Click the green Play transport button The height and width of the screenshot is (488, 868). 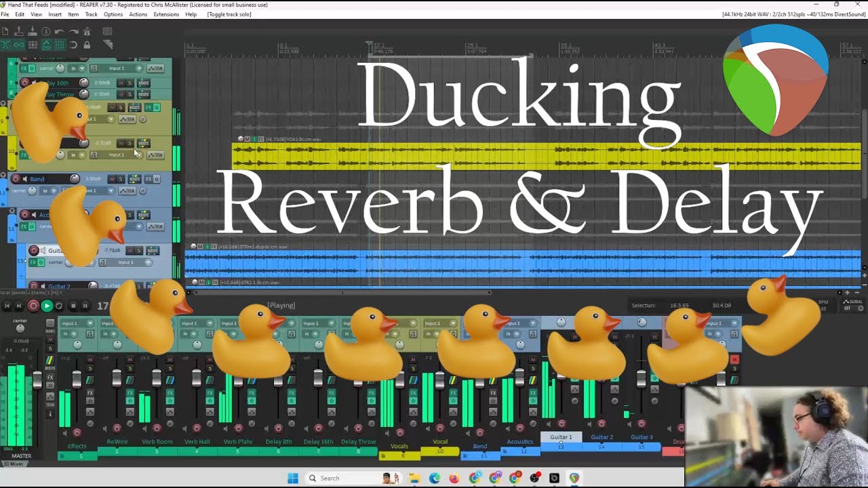(47, 306)
